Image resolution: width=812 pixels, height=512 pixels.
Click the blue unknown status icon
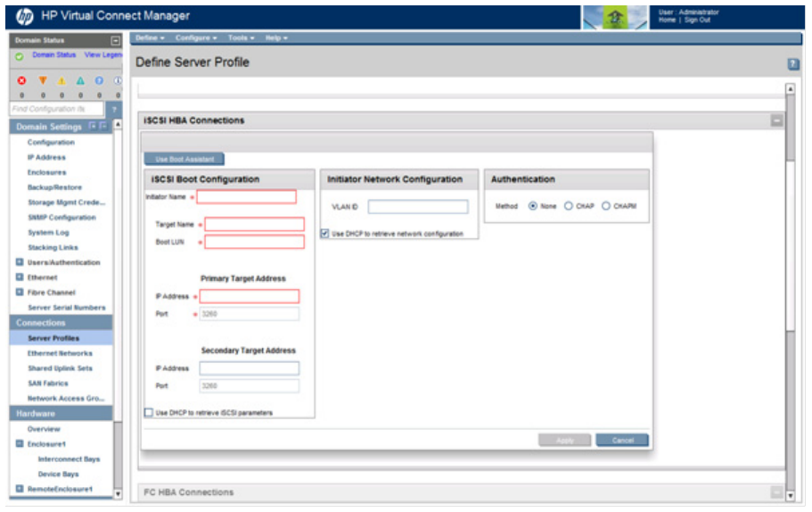pos(99,80)
